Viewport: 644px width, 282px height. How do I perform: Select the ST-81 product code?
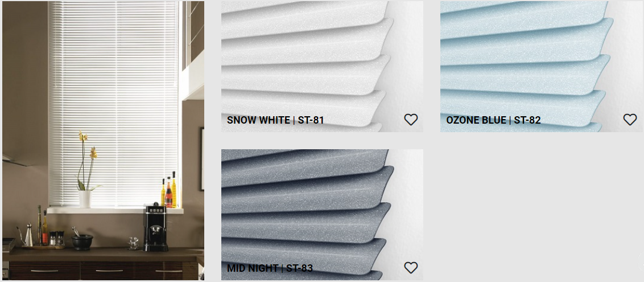[x=311, y=120]
